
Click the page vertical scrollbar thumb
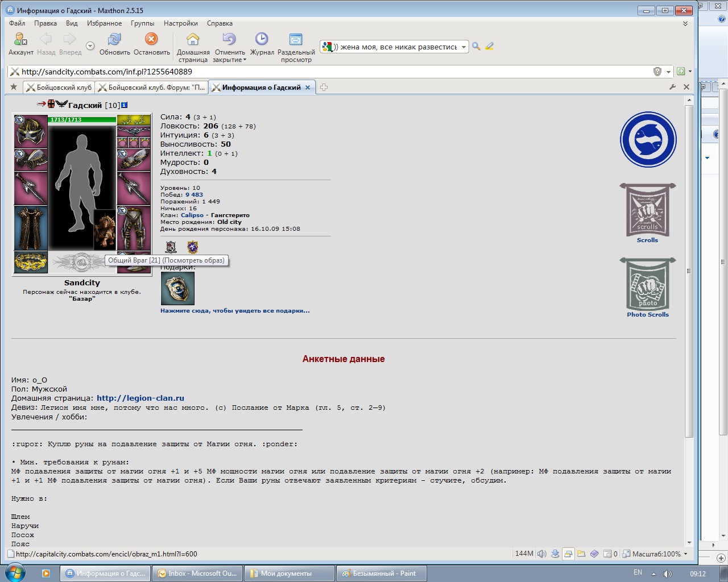689,271
